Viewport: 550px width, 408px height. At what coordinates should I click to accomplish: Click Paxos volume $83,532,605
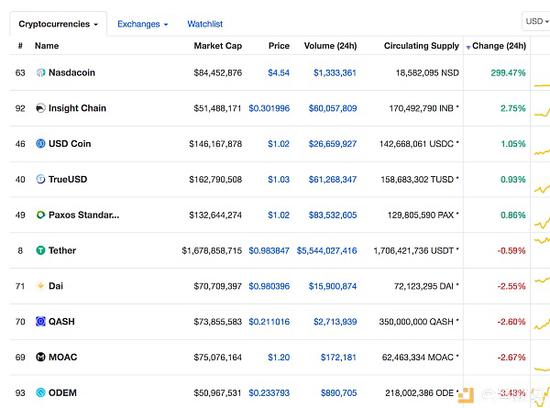point(333,215)
